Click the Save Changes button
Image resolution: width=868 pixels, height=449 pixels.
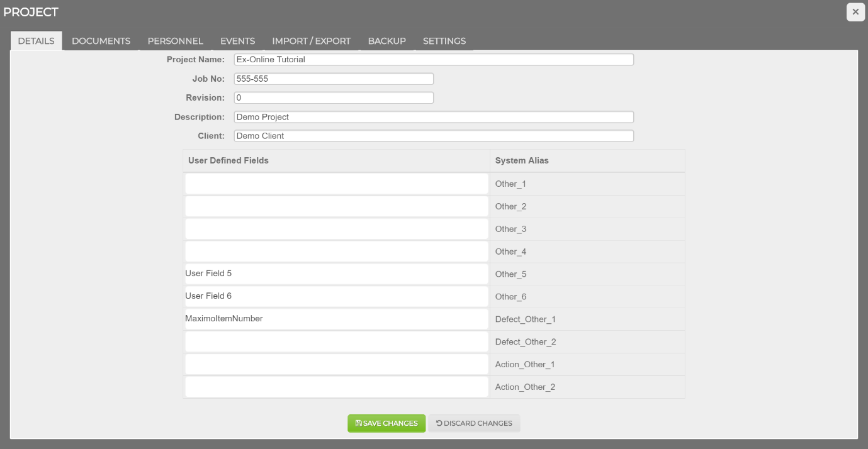coord(386,423)
